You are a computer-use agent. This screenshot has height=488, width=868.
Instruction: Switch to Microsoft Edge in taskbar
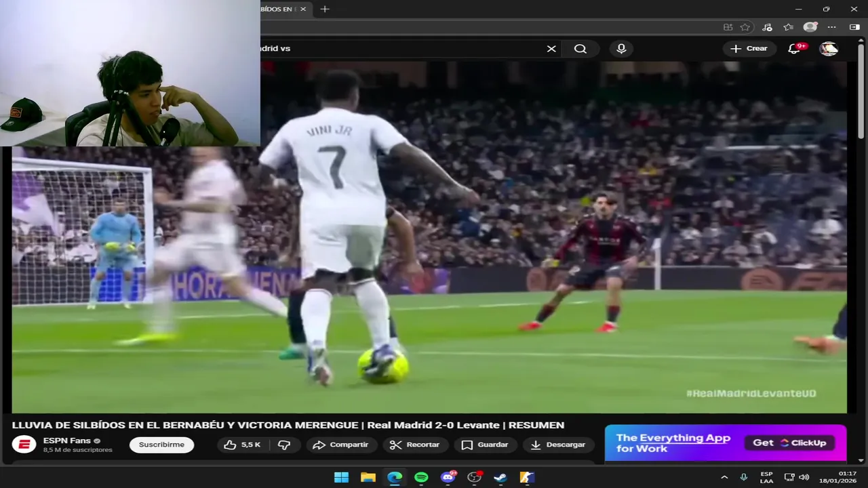pyautogui.click(x=395, y=477)
